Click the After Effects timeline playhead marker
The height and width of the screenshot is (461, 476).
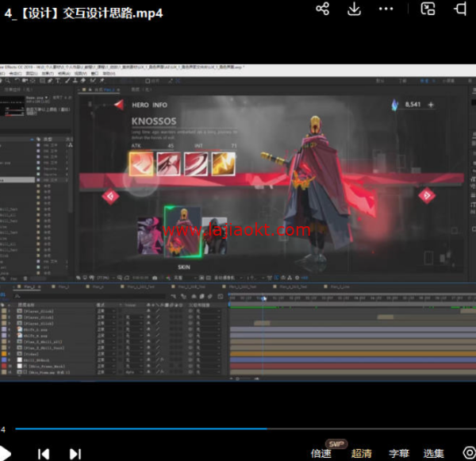click(264, 298)
